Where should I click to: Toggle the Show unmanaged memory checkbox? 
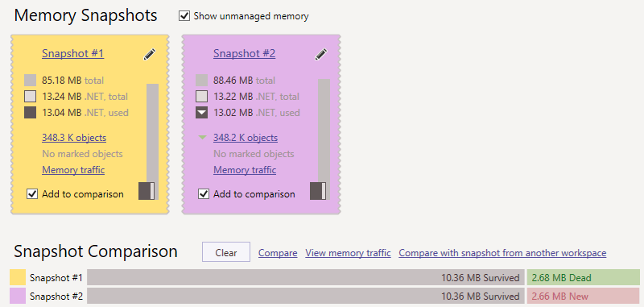(184, 16)
